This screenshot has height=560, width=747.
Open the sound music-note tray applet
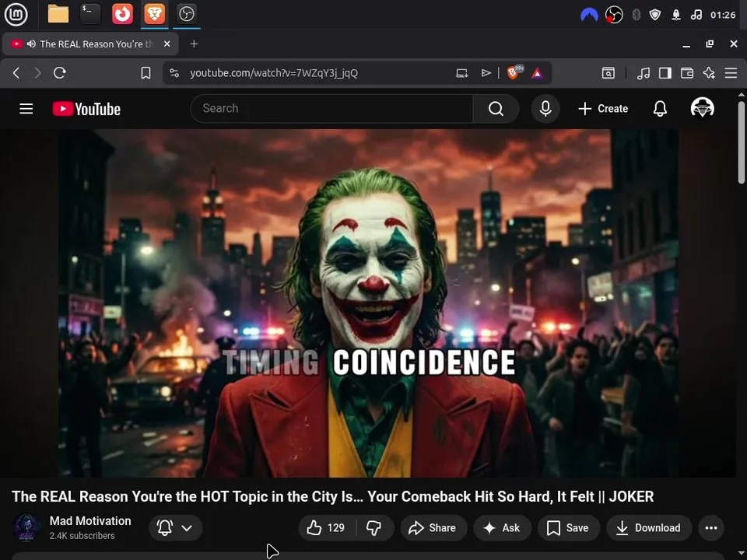(696, 16)
